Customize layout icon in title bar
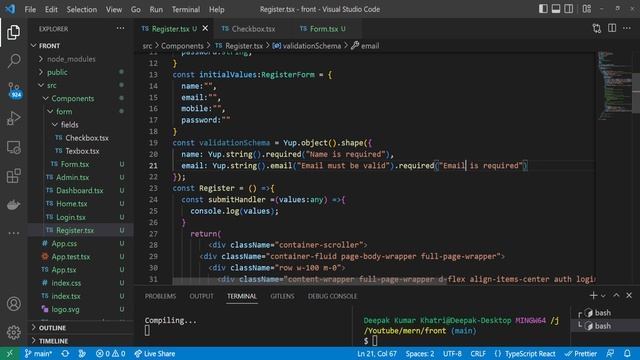The image size is (640, 360). click(x=587, y=9)
